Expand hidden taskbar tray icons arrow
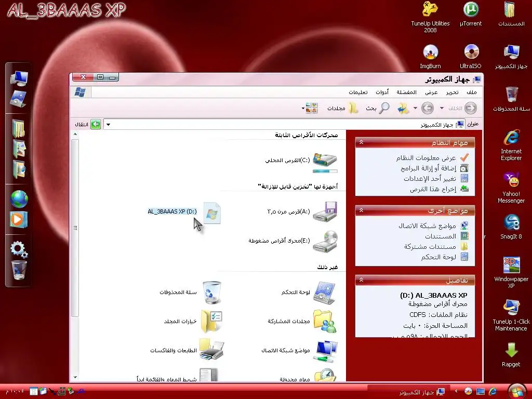This screenshot has height=399, width=532. click(x=456, y=391)
